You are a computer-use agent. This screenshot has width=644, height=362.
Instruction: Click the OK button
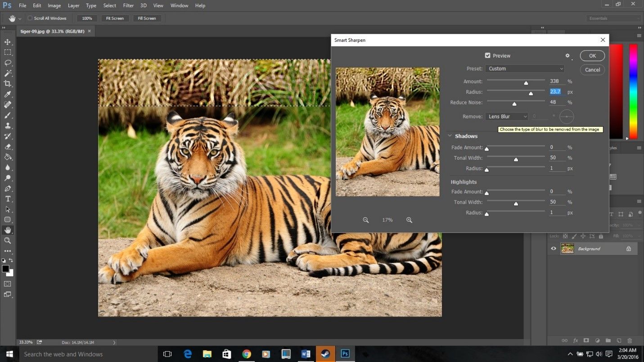coord(592,55)
